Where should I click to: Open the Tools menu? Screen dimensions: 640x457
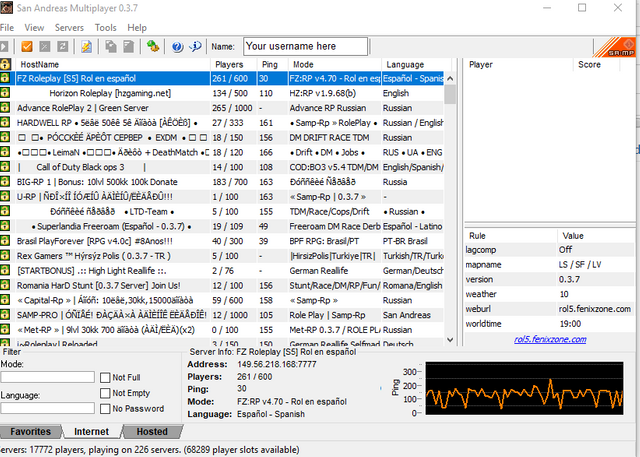[x=105, y=28]
